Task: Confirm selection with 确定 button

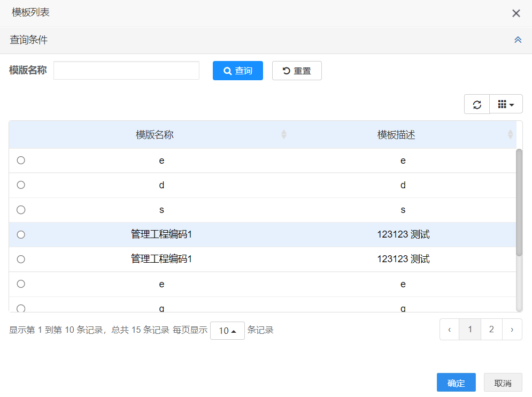Action: click(x=456, y=383)
